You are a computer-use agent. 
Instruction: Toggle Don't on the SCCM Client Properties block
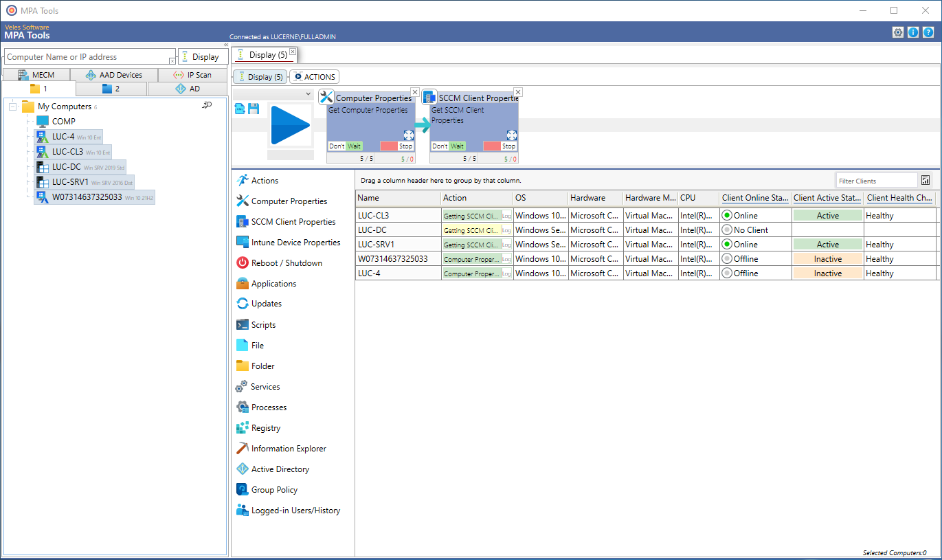[x=440, y=146]
